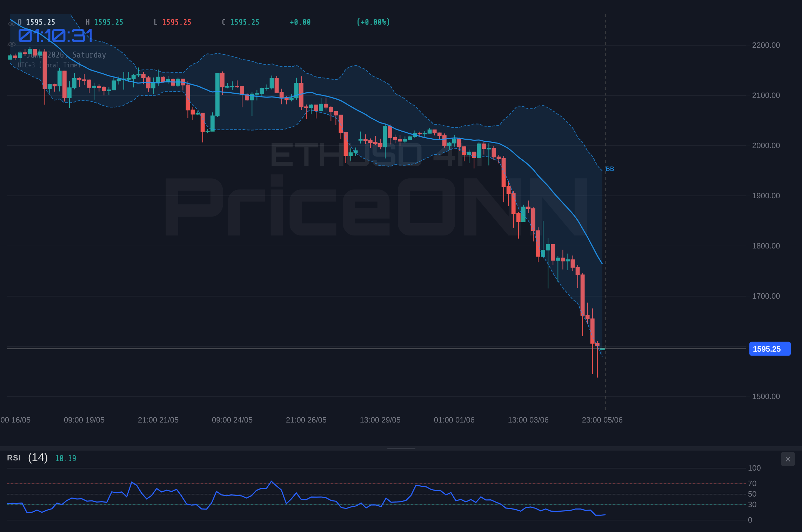Click the RSI axis label 100

click(754, 468)
